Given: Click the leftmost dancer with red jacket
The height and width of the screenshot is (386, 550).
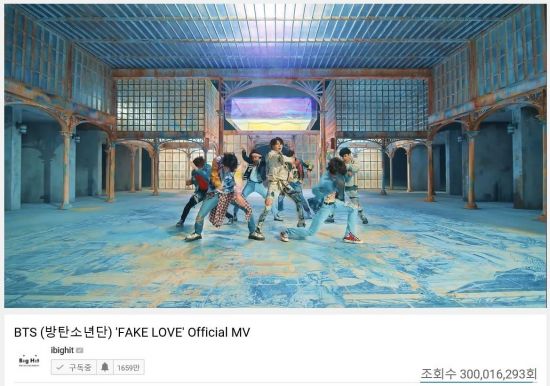Looking at the screenshot, I should (x=196, y=189).
